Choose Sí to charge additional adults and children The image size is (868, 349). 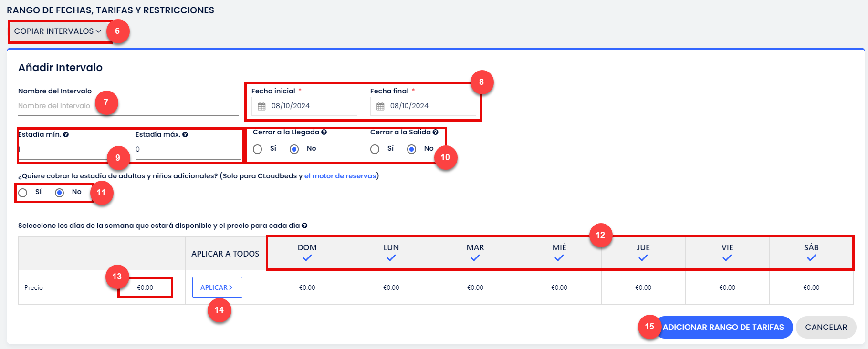23,193
